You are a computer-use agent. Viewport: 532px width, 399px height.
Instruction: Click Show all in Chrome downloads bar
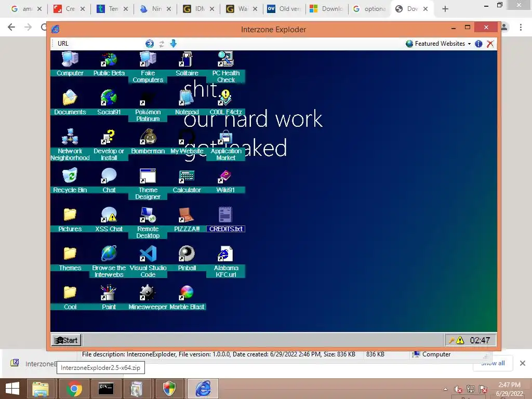(493, 363)
